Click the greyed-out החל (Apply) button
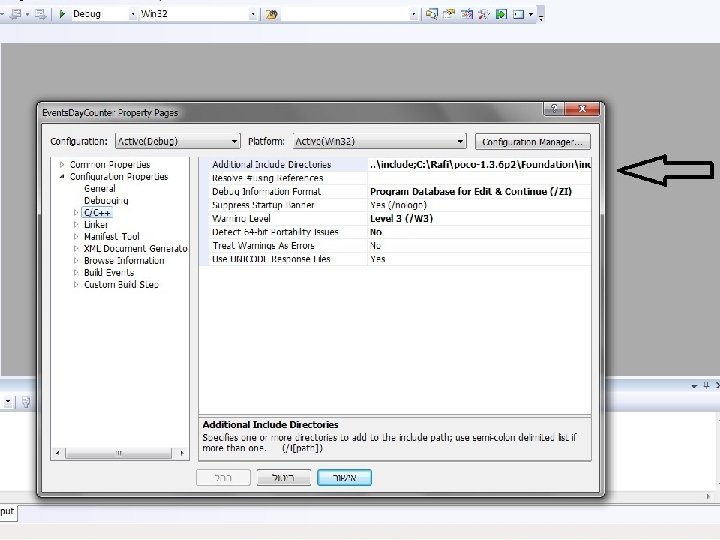Image resolution: width=720 pixels, height=540 pixels. click(223, 478)
